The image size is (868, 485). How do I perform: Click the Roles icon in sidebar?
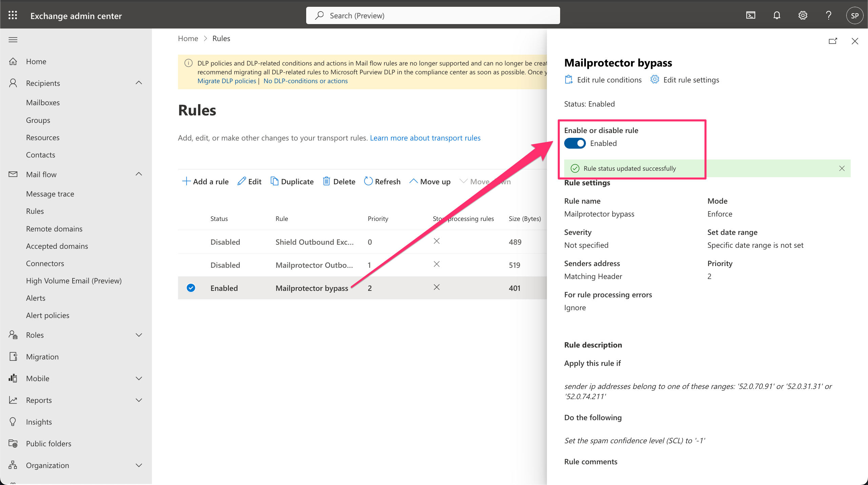[13, 335]
